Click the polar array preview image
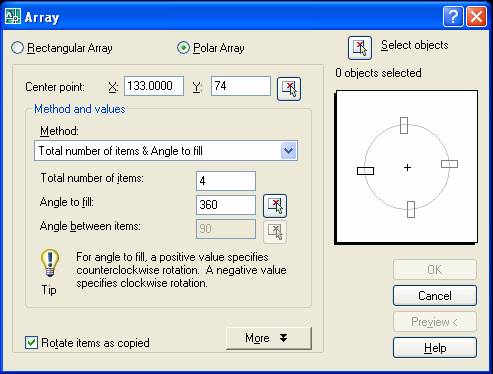This screenshot has width=493, height=374. point(407,167)
